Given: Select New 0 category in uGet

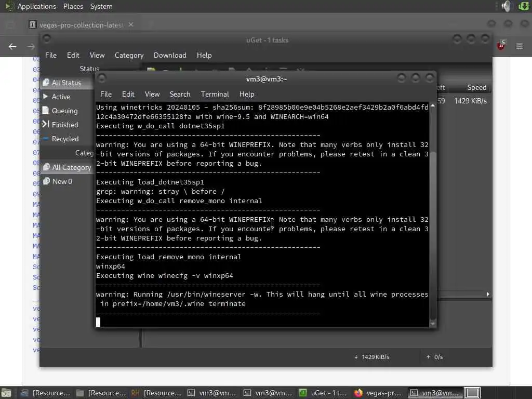Looking at the screenshot, I should pos(62,181).
